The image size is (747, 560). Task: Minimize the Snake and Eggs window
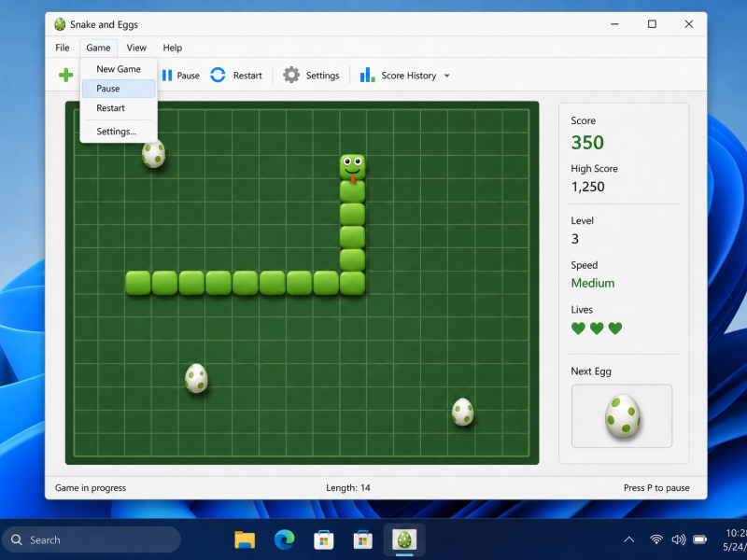[614, 24]
